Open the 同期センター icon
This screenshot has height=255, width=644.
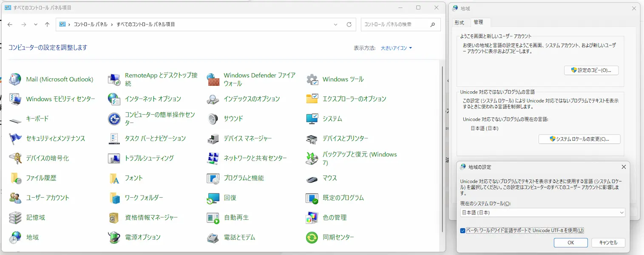tap(312, 237)
